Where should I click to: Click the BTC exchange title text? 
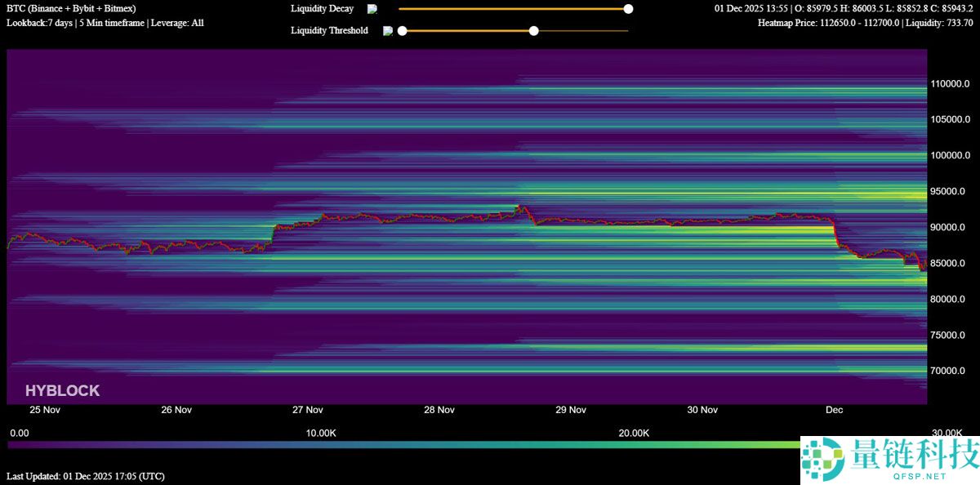click(71, 8)
